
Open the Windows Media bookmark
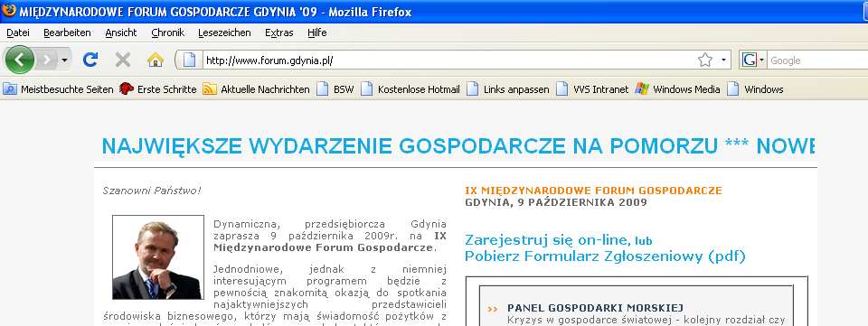(x=677, y=89)
